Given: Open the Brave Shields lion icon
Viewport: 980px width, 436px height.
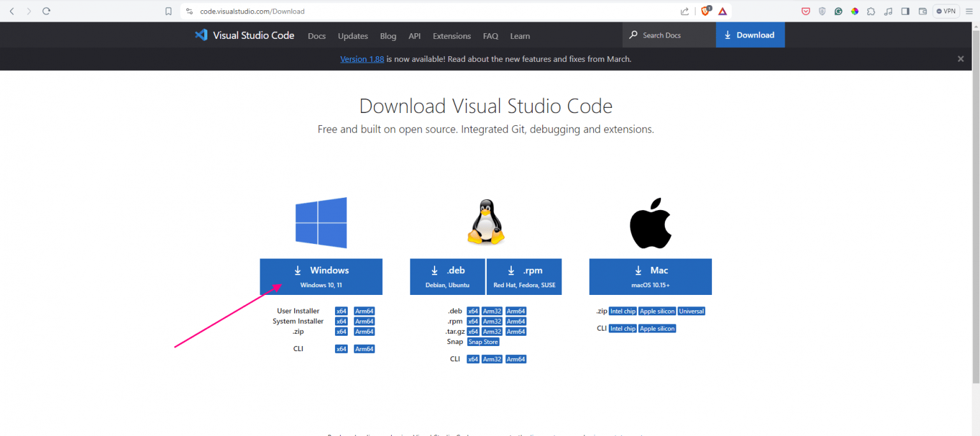Looking at the screenshot, I should point(706,11).
